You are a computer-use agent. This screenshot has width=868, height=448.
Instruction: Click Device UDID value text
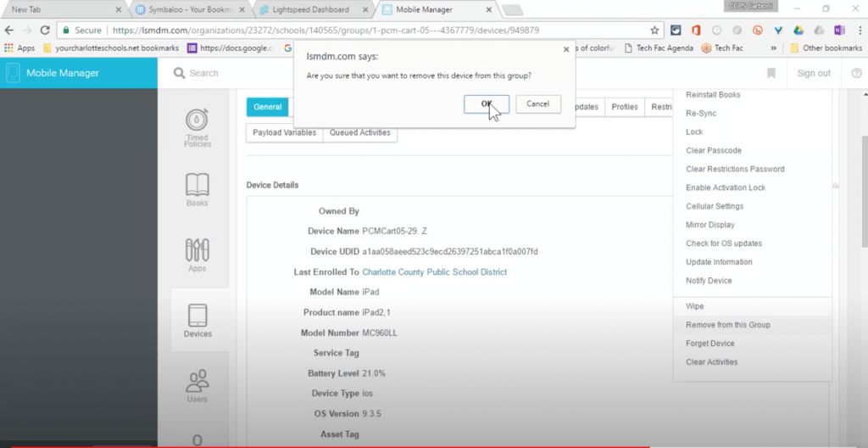tap(450, 252)
